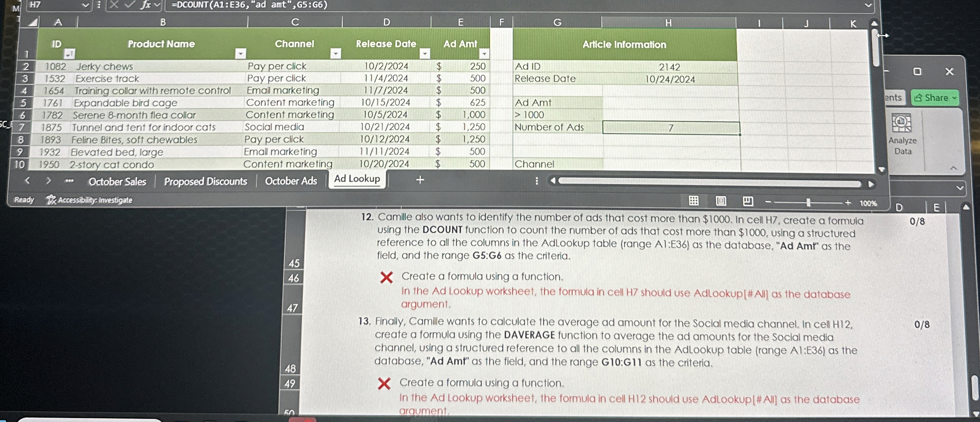Screen dimensions: 980x422
Task: Click vertical scrollbar down arrow of Excel sheet
Action: coord(881,169)
